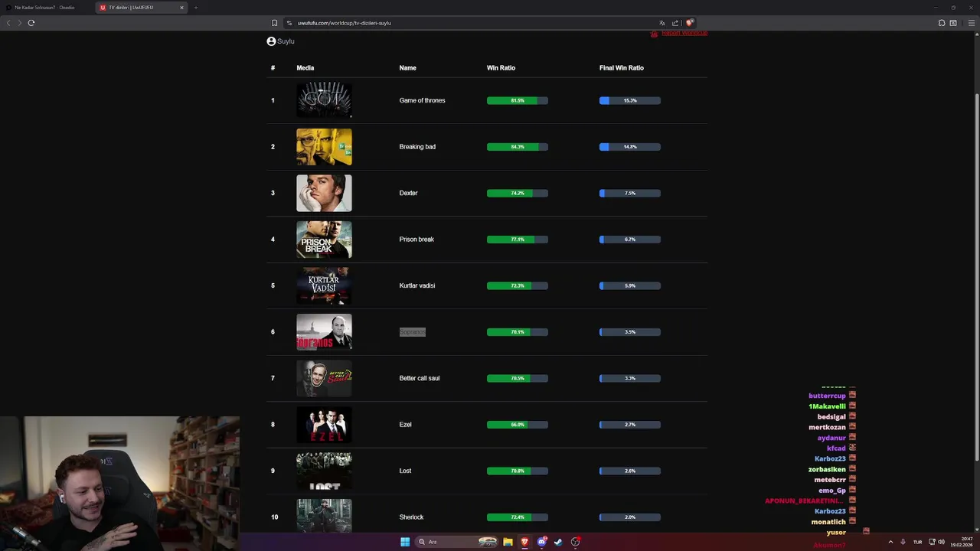980x551 pixels.
Task: Open the Breaking Bad thumbnail
Action: 324,147
